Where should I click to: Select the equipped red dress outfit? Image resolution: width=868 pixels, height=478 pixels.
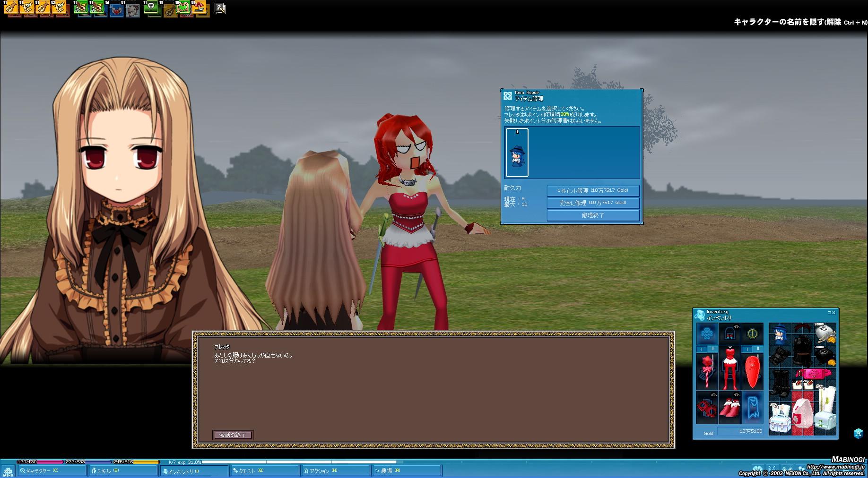pos(729,367)
